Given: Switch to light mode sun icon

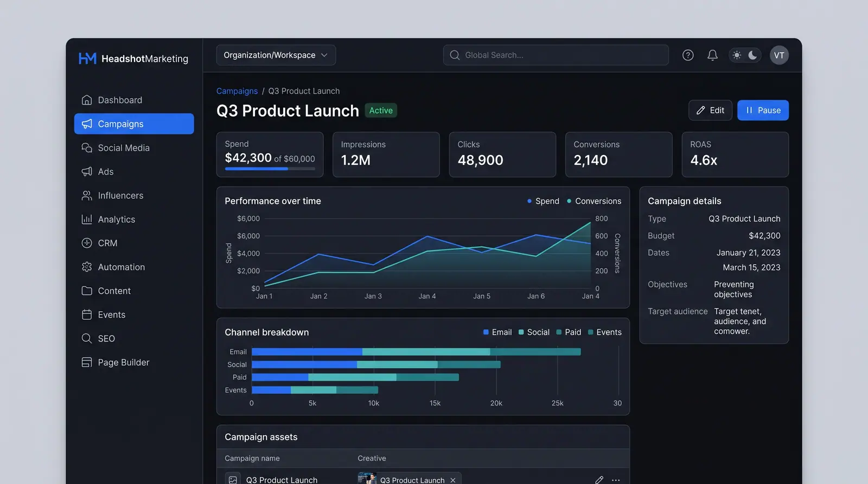Looking at the screenshot, I should pos(737,55).
